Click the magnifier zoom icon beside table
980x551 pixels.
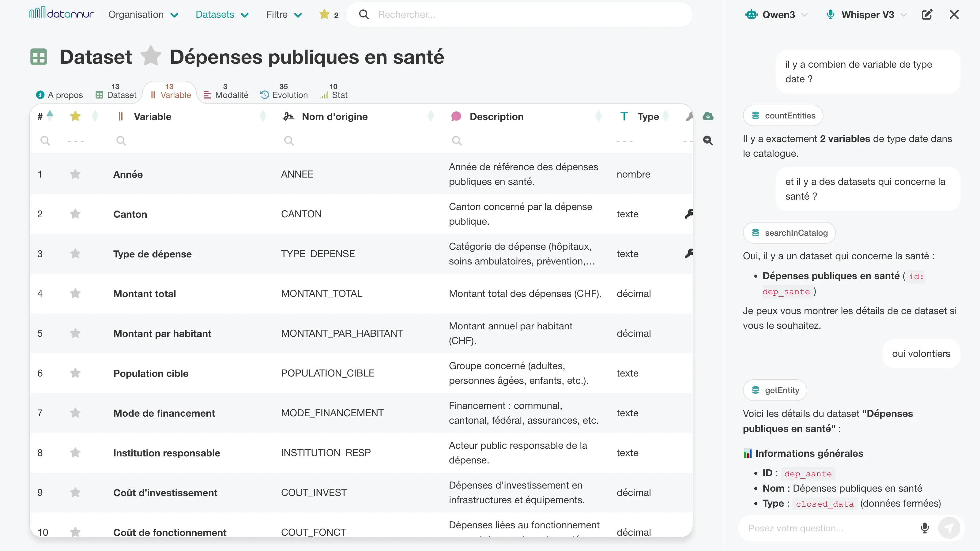(708, 140)
